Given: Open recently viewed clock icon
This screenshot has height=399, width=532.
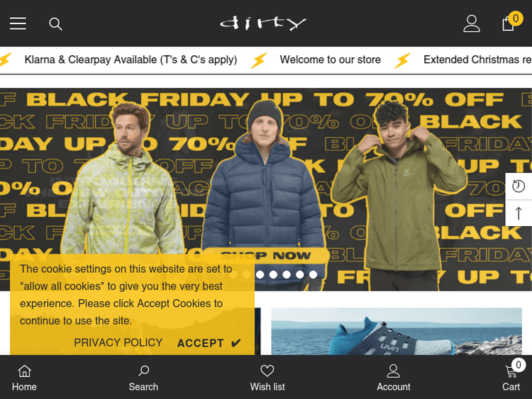Looking at the screenshot, I should pos(519,186).
